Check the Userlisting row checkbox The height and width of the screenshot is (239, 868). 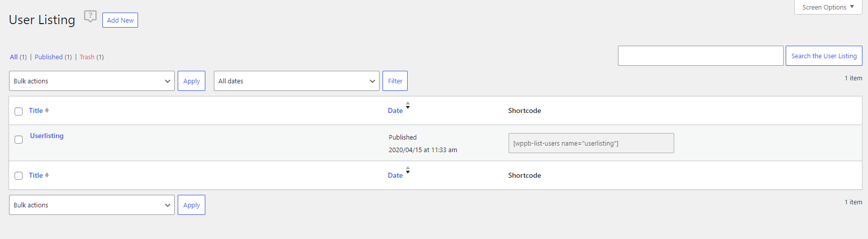point(19,140)
